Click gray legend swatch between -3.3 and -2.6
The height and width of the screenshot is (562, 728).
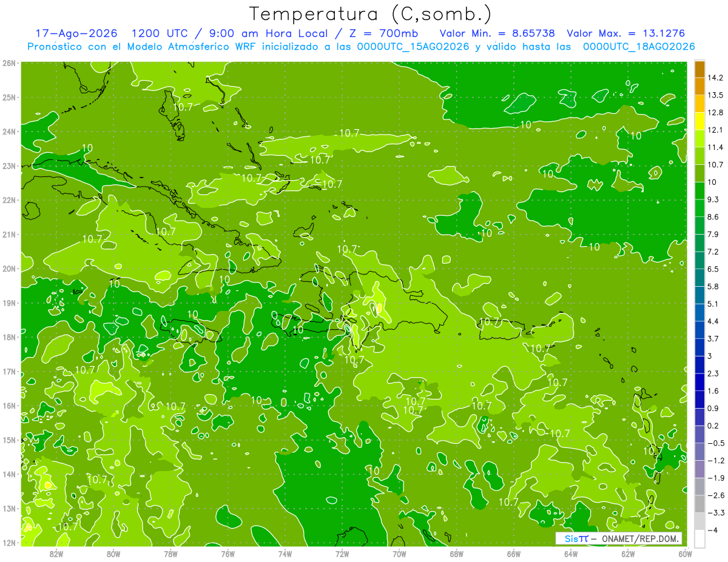[699, 504]
